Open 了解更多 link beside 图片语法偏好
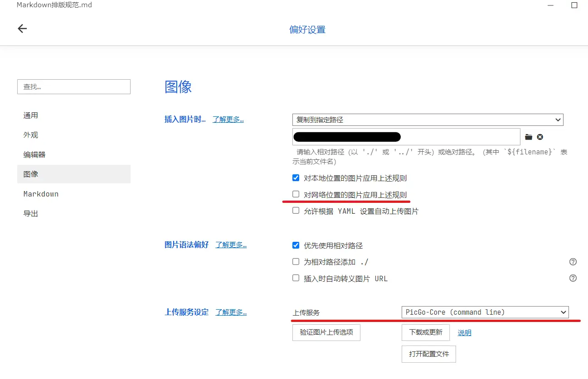 pos(231,245)
